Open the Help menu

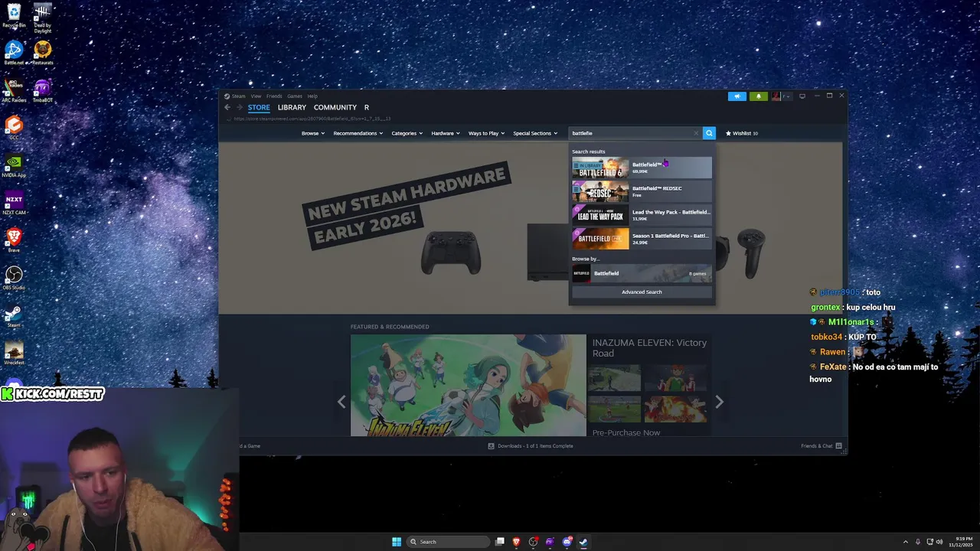pos(312,96)
